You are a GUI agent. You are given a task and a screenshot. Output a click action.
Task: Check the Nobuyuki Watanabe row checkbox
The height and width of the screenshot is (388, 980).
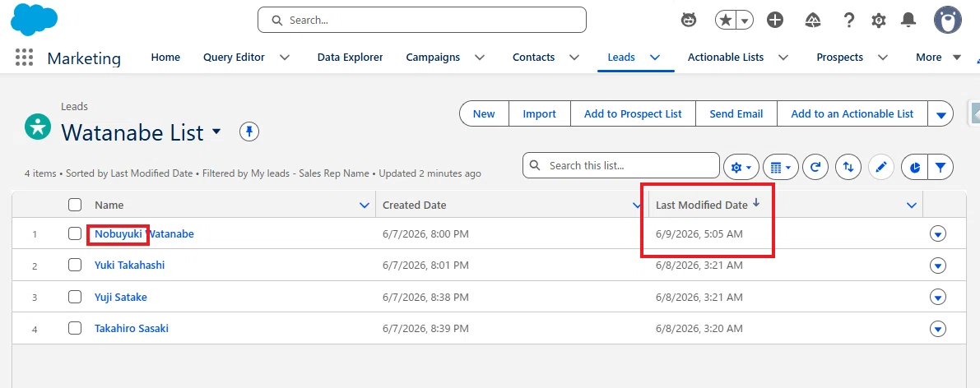pyautogui.click(x=75, y=233)
